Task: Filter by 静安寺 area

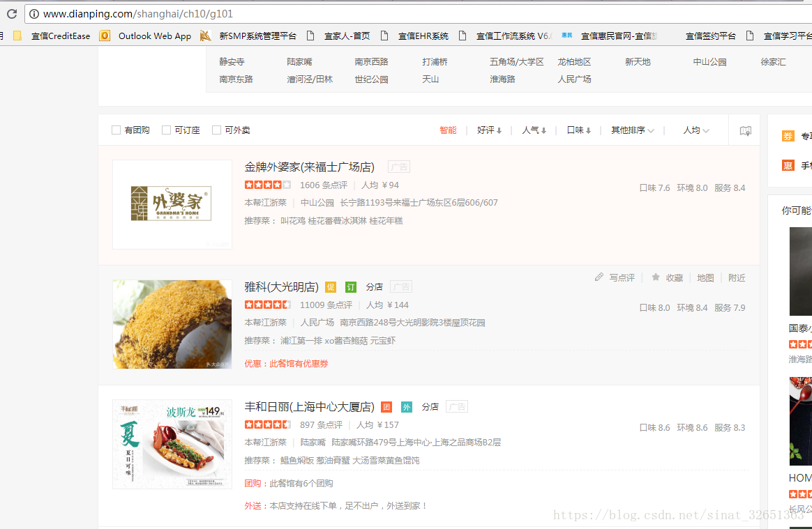Action: (232, 61)
